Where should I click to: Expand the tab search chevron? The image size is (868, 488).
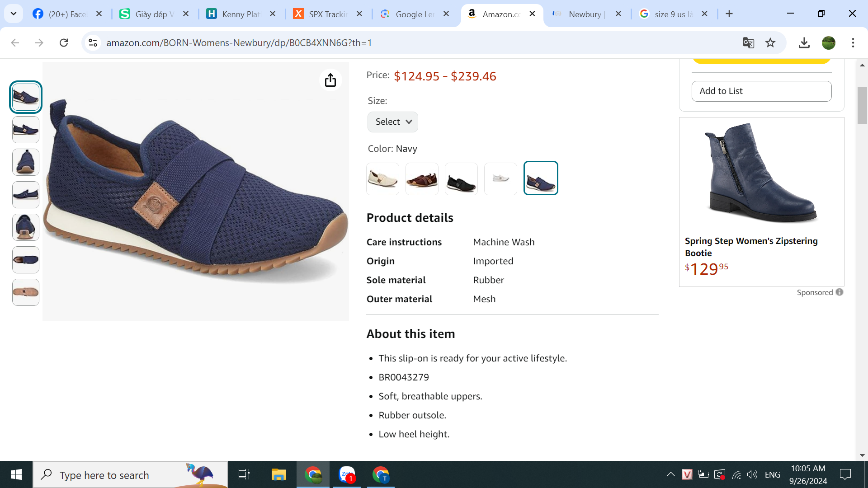tap(14, 14)
